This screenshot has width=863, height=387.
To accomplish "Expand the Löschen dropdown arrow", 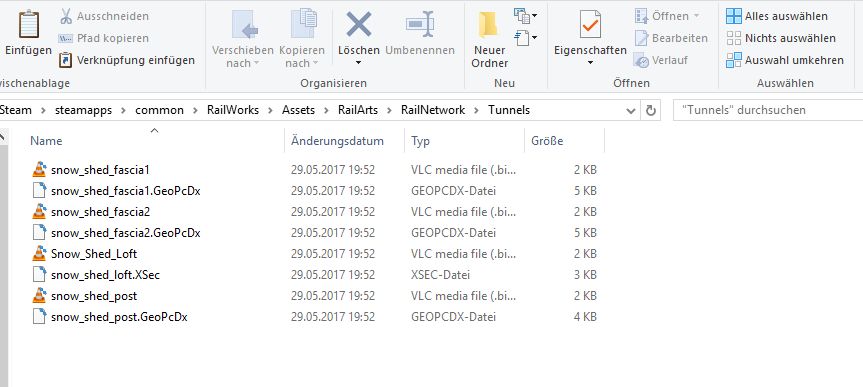I will point(359,63).
